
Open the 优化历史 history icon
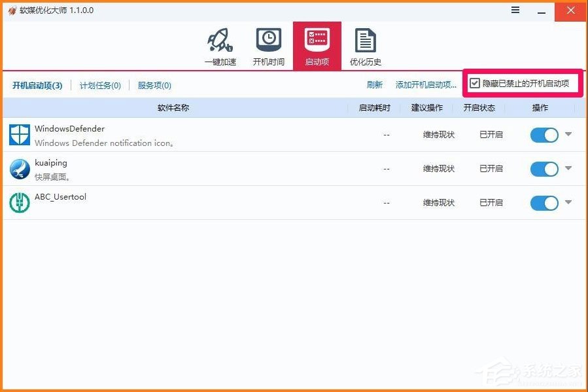coord(365,39)
